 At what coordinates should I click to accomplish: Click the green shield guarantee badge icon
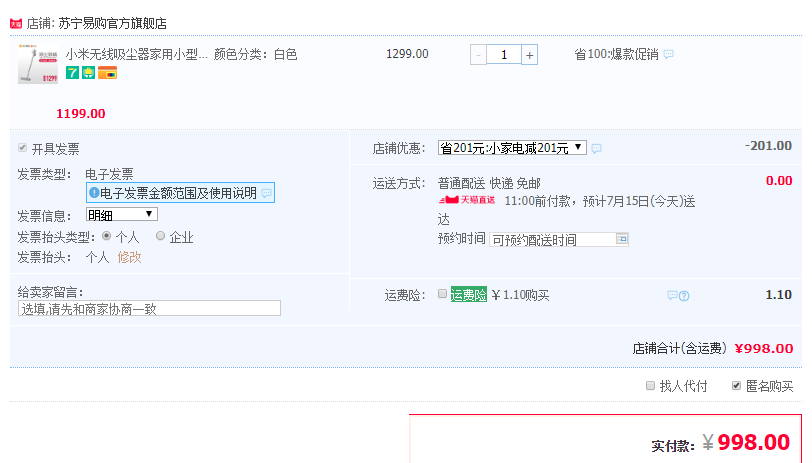pyautogui.click(x=89, y=73)
